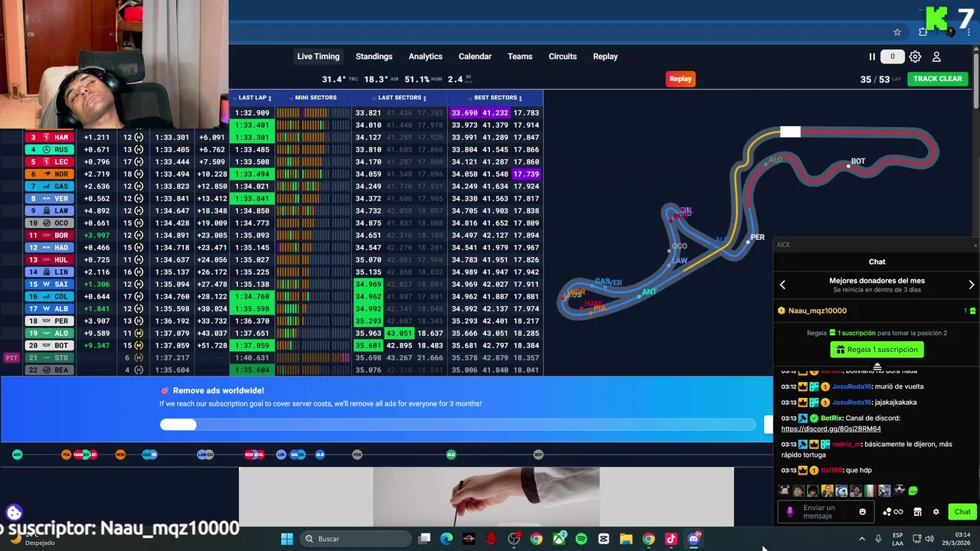Image resolution: width=980 pixels, height=551 pixels.
Task: Open the Standings tab
Action: (x=374, y=57)
